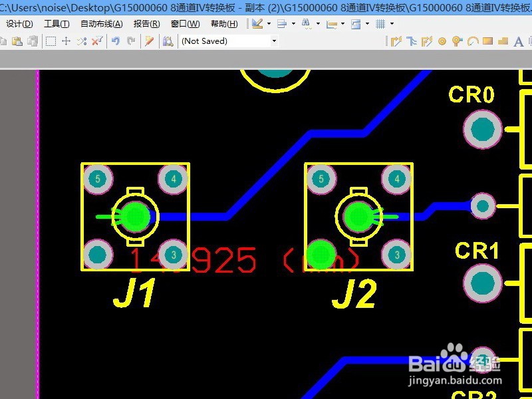Select the Interactive Differential Pair Routing tool
This screenshot has height=399, width=532.
426,41
